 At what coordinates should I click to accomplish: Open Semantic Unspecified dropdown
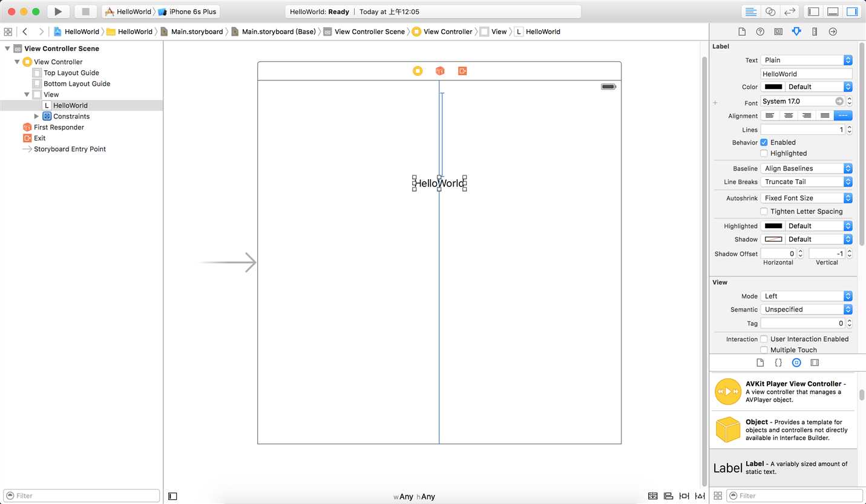tap(806, 309)
